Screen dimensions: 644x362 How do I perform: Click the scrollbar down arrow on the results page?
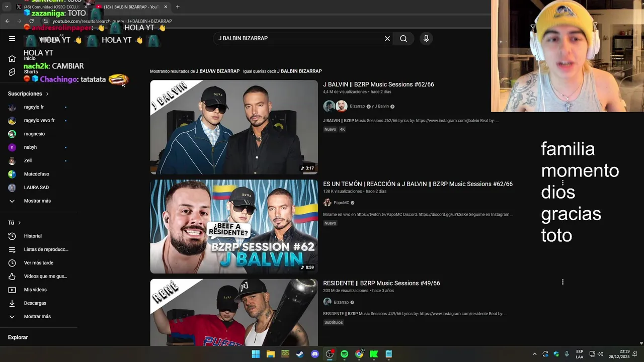pos(641,343)
